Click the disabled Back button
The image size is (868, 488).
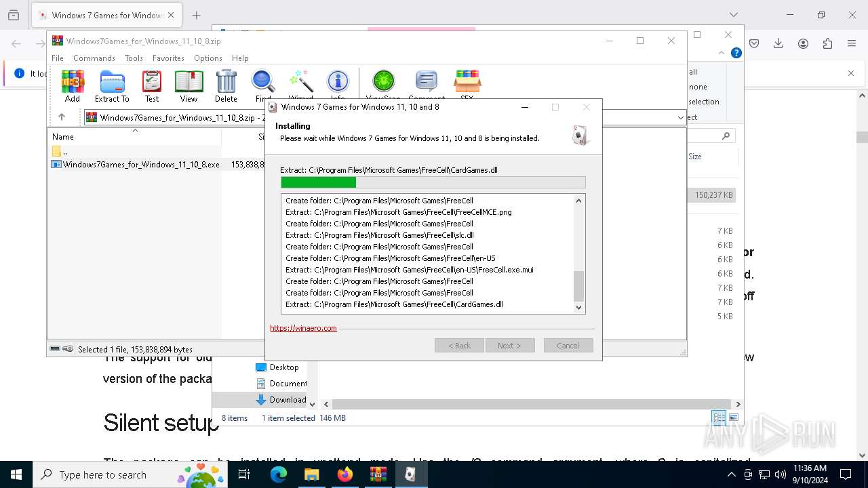tap(459, 346)
